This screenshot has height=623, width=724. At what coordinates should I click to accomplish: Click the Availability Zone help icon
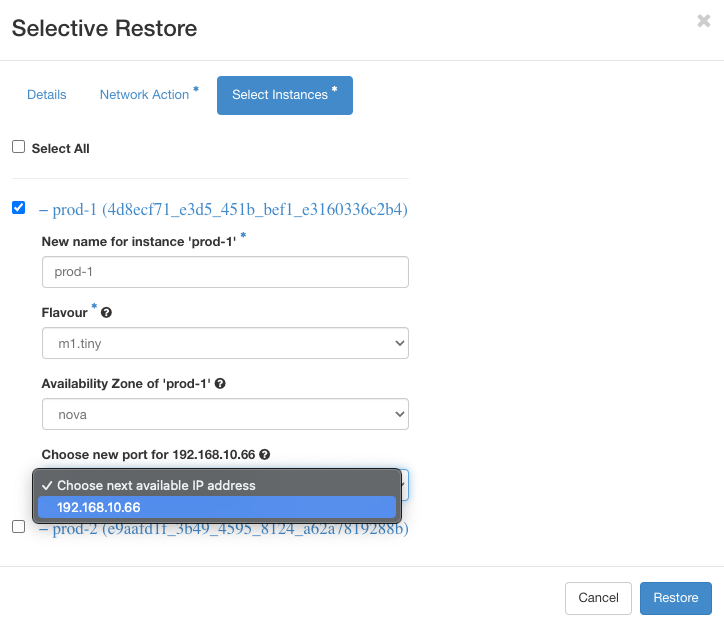pos(220,383)
